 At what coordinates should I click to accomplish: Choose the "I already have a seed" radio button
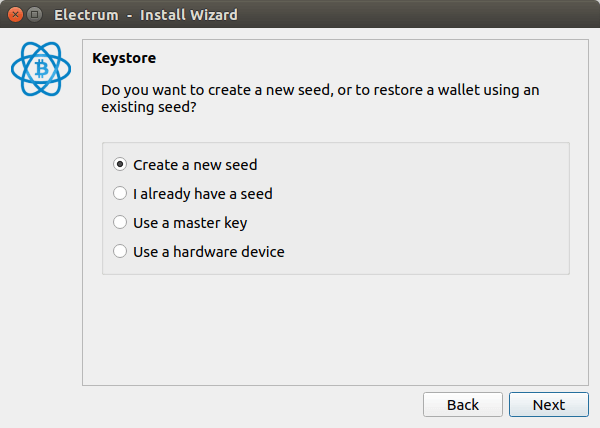click(121, 194)
